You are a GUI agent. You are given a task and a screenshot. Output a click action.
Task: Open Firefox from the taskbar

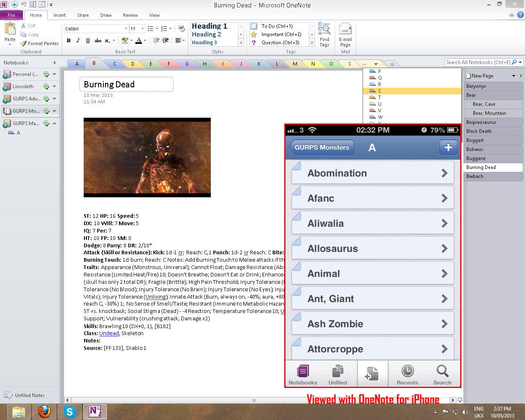(x=44, y=411)
